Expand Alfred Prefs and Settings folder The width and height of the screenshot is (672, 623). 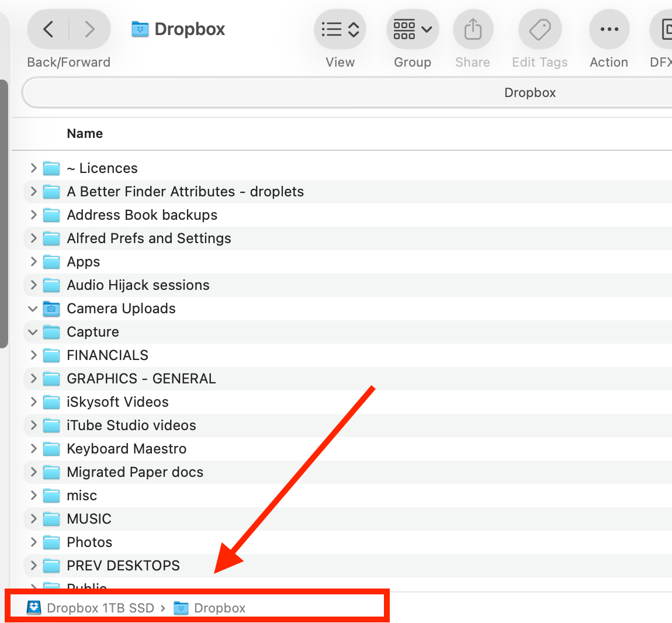click(x=33, y=238)
